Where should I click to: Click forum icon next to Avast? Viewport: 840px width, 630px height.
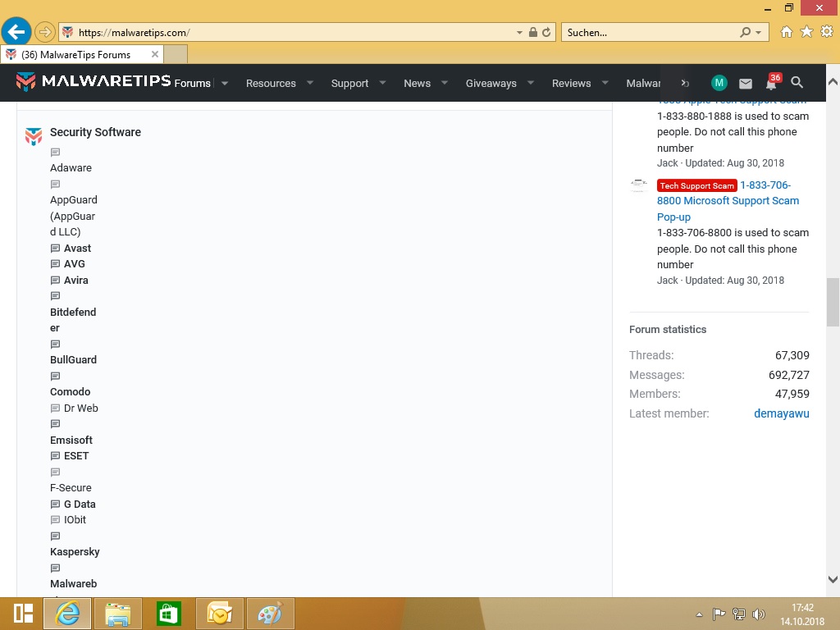[x=55, y=248]
